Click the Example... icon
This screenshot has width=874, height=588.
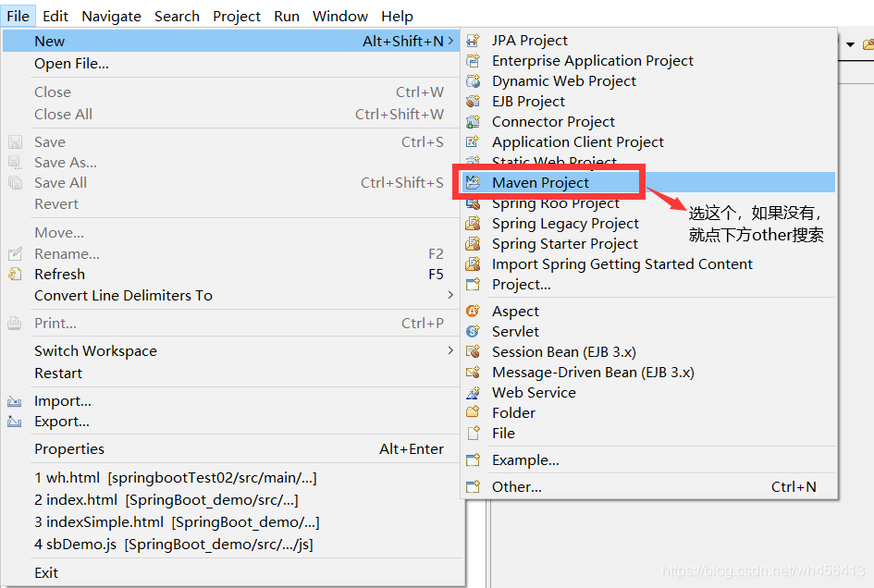[x=473, y=459]
